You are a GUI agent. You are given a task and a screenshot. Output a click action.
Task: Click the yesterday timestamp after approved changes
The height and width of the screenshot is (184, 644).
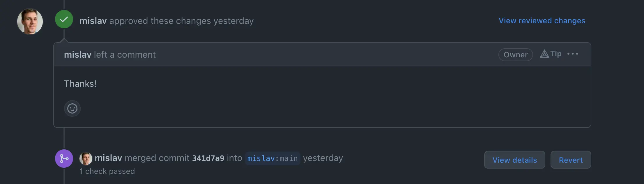tap(233, 21)
